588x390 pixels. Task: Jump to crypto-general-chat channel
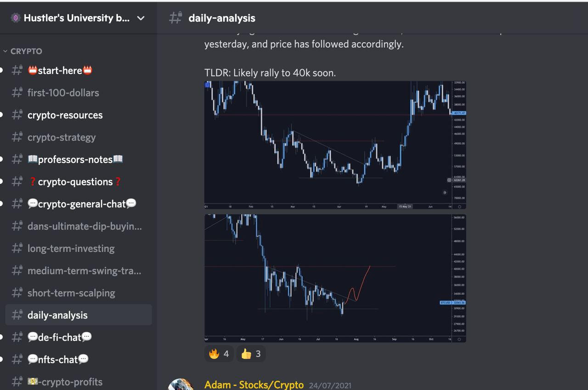pyautogui.click(x=78, y=204)
